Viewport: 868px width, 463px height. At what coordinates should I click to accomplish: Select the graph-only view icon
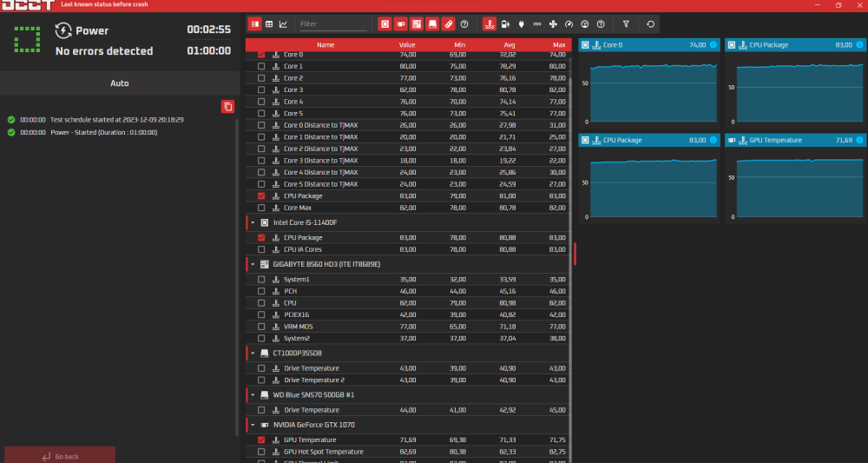pyautogui.click(x=283, y=23)
